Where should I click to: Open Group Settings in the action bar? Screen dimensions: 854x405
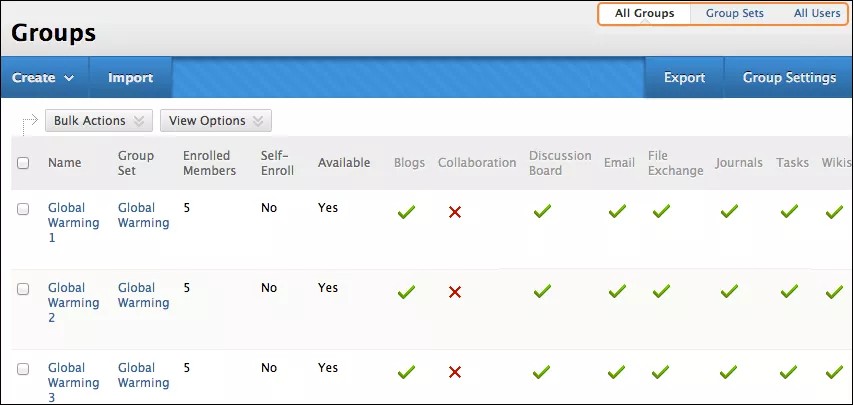(789, 78)
